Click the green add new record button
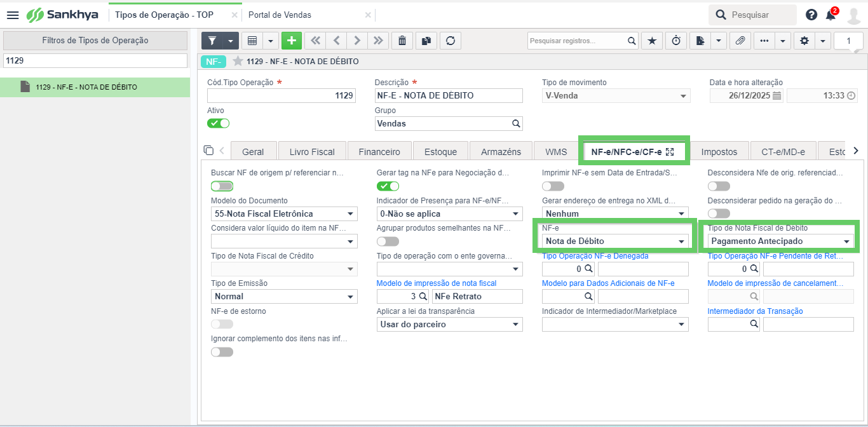 292,41
